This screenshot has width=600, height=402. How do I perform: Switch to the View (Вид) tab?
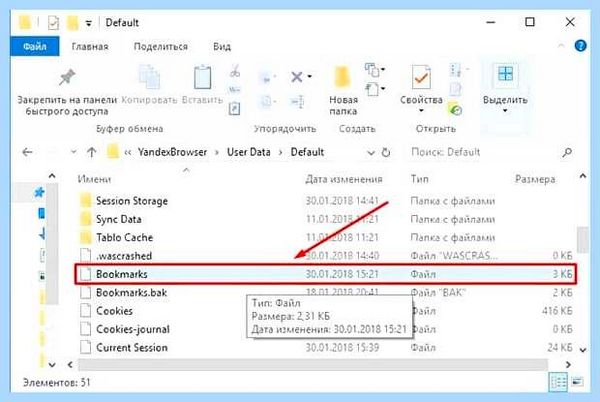(x=222, y=47)
